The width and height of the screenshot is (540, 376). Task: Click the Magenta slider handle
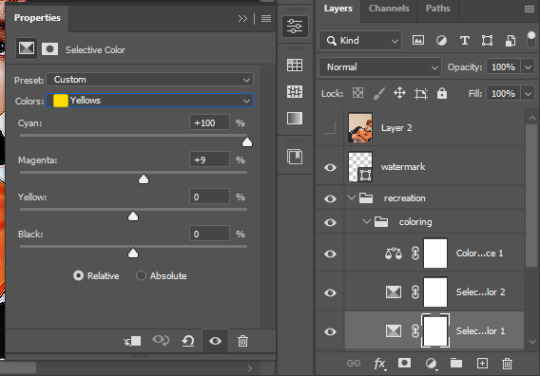click(143, 179)
